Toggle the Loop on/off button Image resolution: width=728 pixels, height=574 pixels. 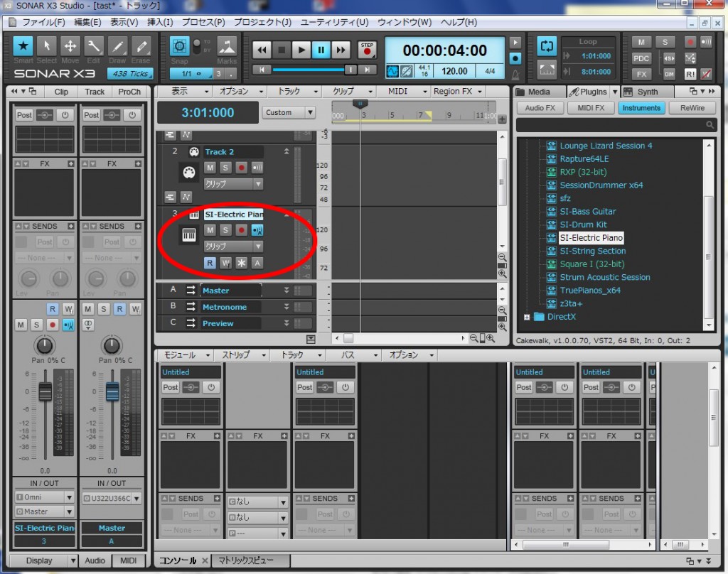(x=547, y=46)
